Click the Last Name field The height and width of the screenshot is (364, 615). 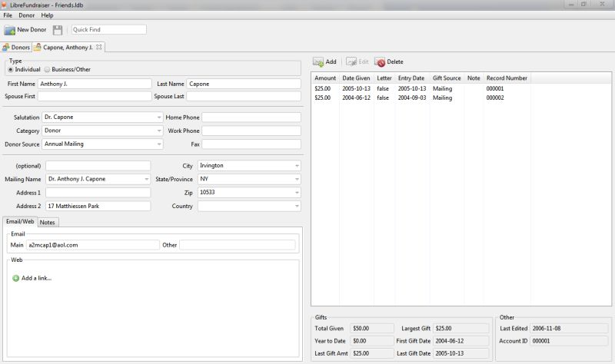pos(244,84)
